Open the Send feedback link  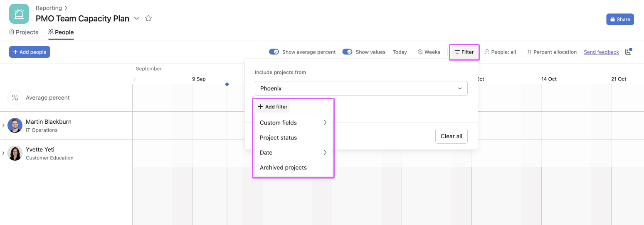(601, 52)
